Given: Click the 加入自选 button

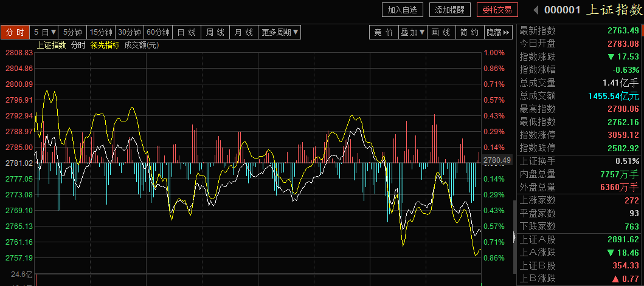Looking at the screenshot, I should pyautogui.click(x=402, y=10).
